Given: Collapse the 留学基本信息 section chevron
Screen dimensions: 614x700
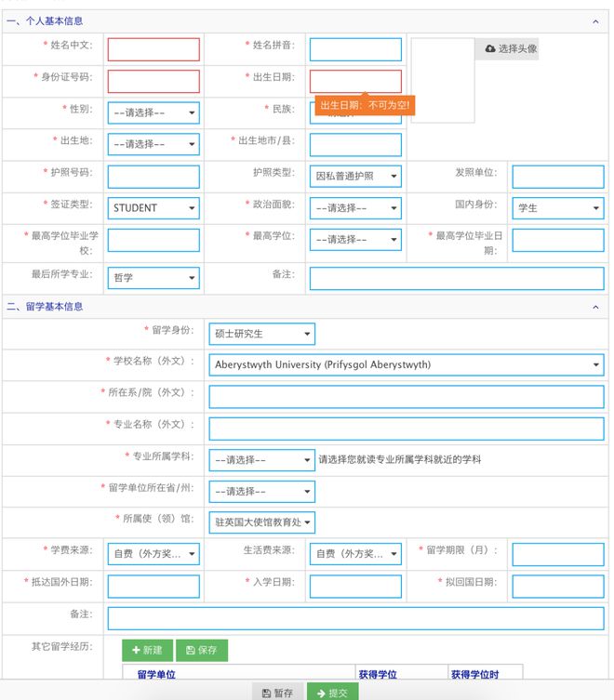Looking at the screenshot, I should pyautogui.click(x=595, y=307).
